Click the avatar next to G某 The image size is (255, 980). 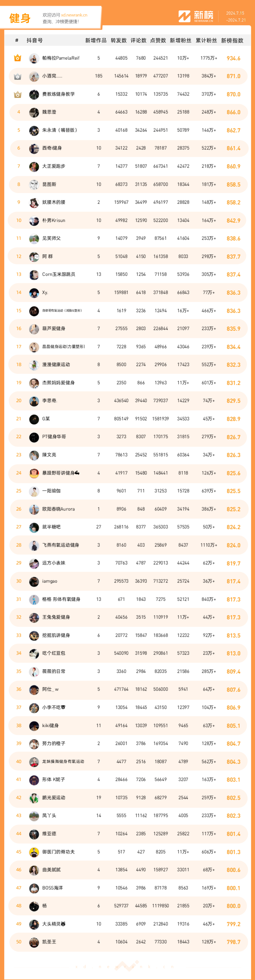coord(34,419)
